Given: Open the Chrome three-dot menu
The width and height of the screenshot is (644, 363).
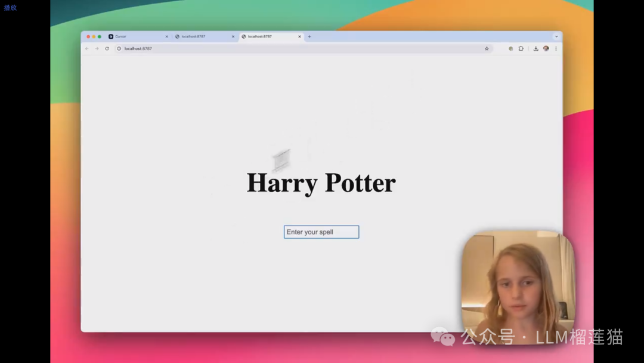Looking at the screenshot, I should point(556,48).
